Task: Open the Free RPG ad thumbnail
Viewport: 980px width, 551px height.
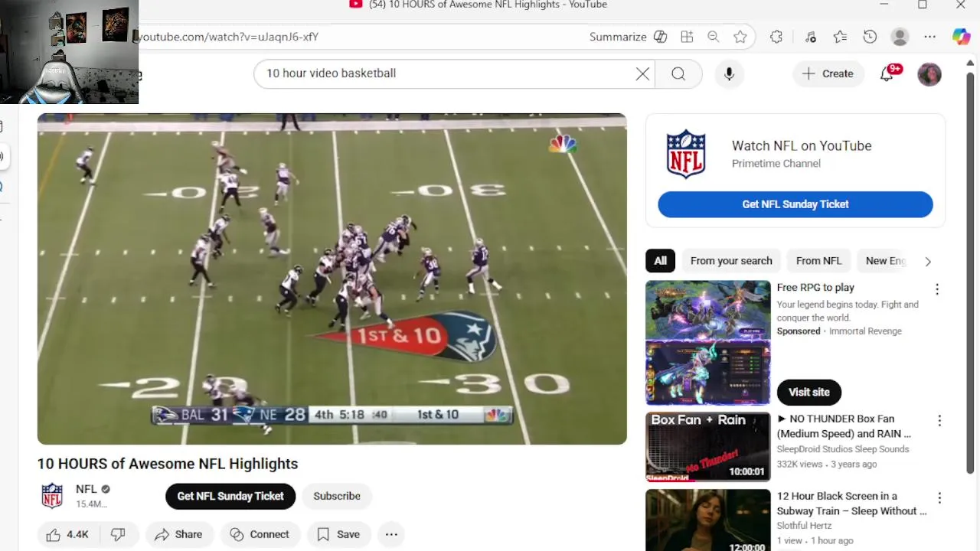Action: point(708,343)
